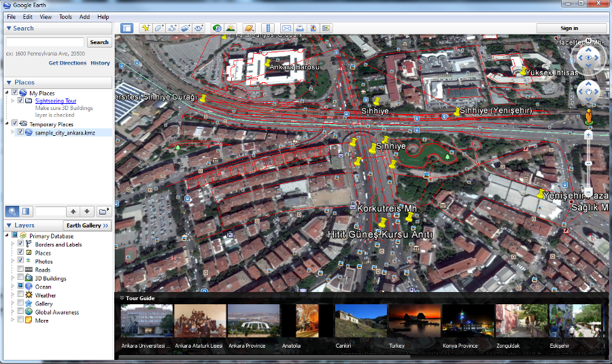Toggle sunlight across the landscape icon
This screenshot has width=612, height=364.
click(x=231, y=28)
